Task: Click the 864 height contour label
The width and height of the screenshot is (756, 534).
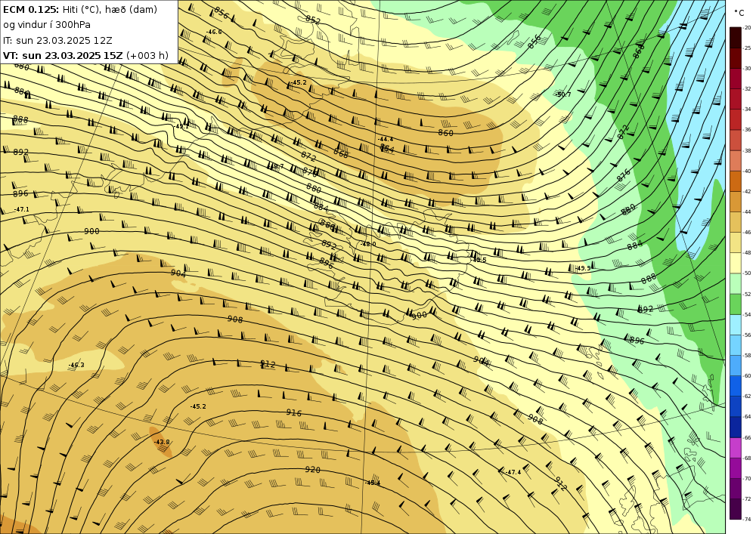Action: click(387, 149)
